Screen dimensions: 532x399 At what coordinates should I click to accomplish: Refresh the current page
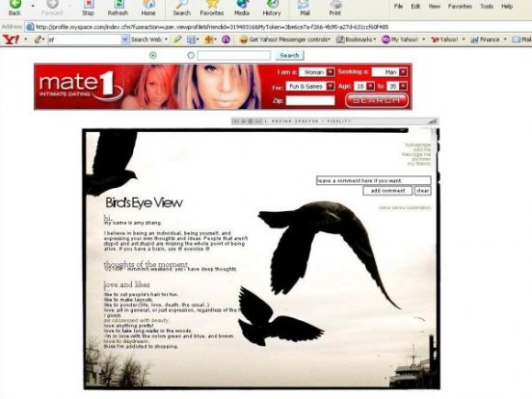[117, 7]
